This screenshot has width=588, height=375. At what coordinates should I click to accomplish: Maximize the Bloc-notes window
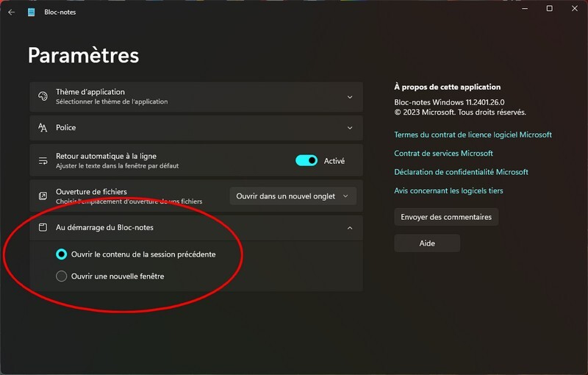pyautogui.click(x=549, y=8)
